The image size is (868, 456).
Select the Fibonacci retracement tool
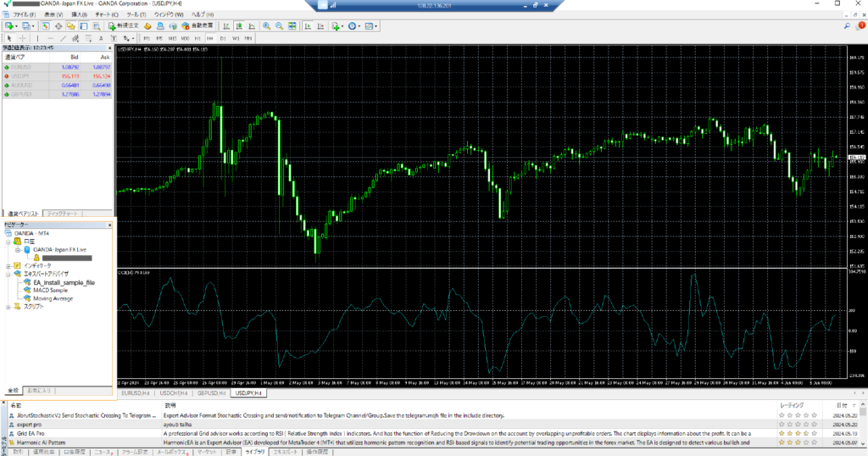point(88,38)
